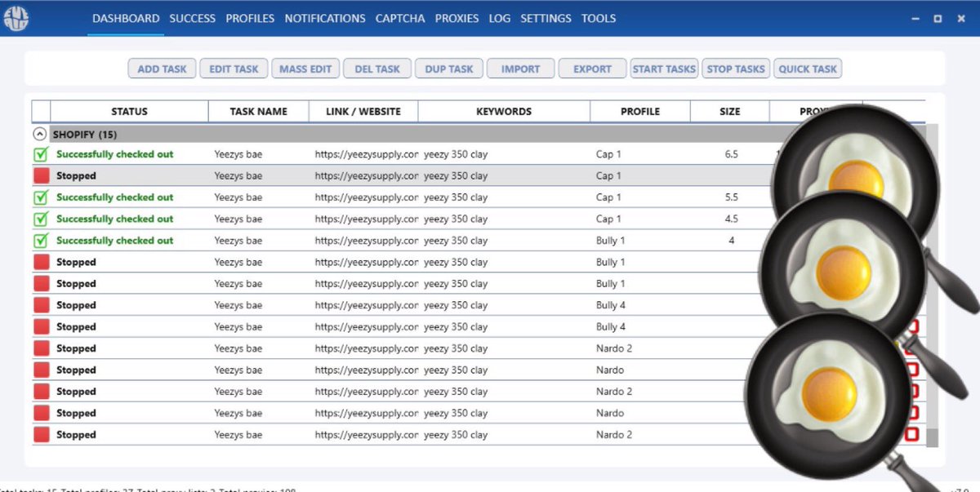
Task: Go to the NOTIFICATIONS tab
Action: tap(325, 18)
